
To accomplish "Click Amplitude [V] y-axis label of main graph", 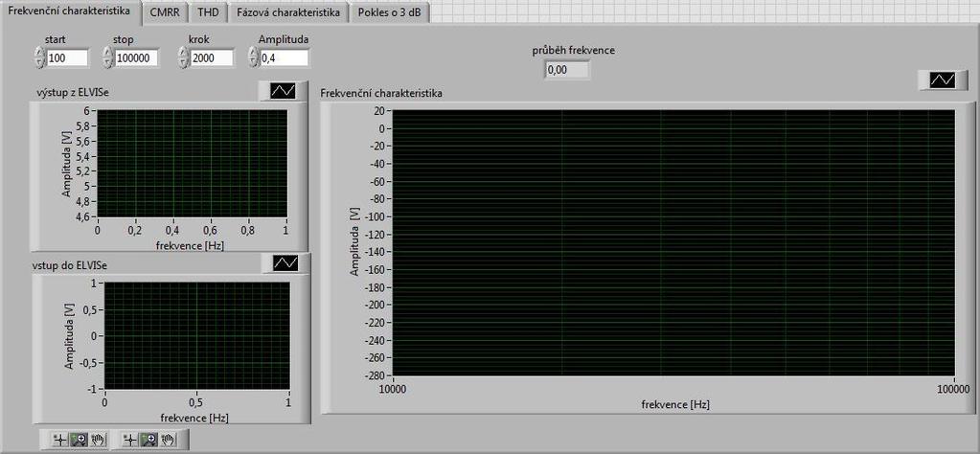I will coord(355,242).
